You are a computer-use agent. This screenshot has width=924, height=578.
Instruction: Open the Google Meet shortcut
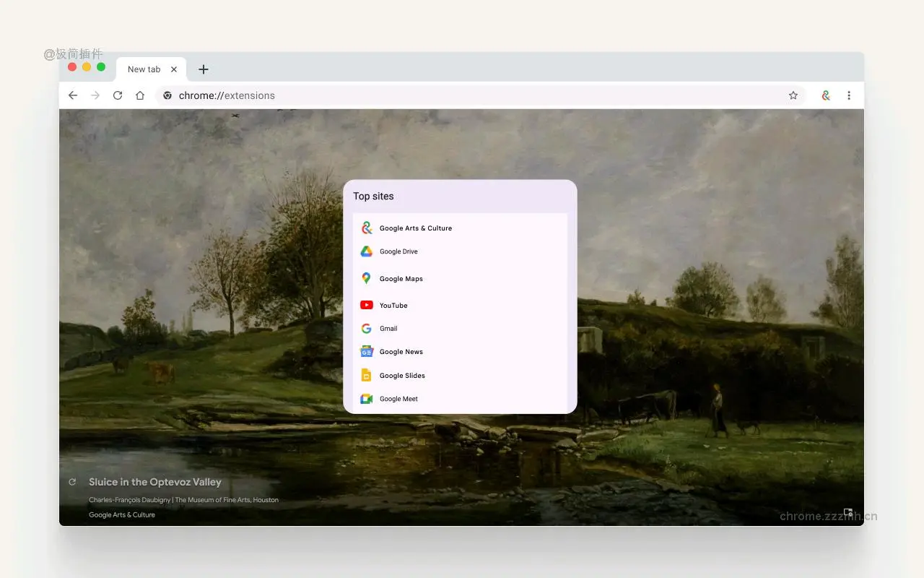coord(398,398)
